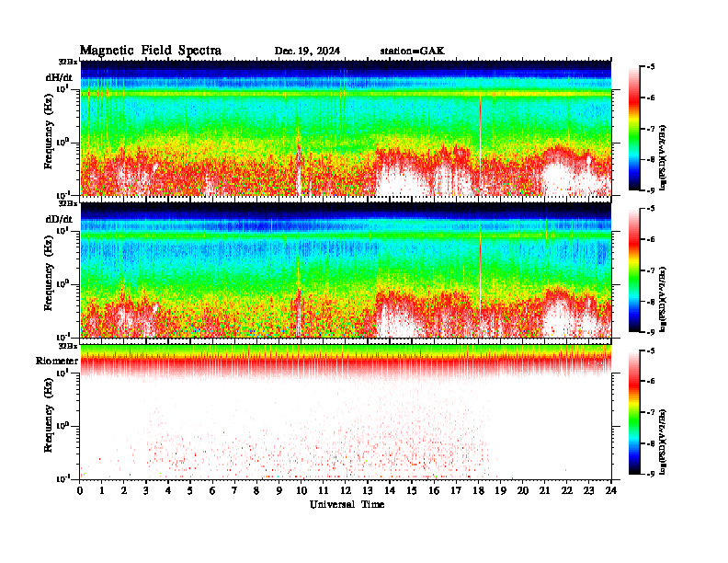This screenshot has width=728, height=563.
Task: Click inside the dD/dt spectrogram plot
Action: click(x=346, y=270)
